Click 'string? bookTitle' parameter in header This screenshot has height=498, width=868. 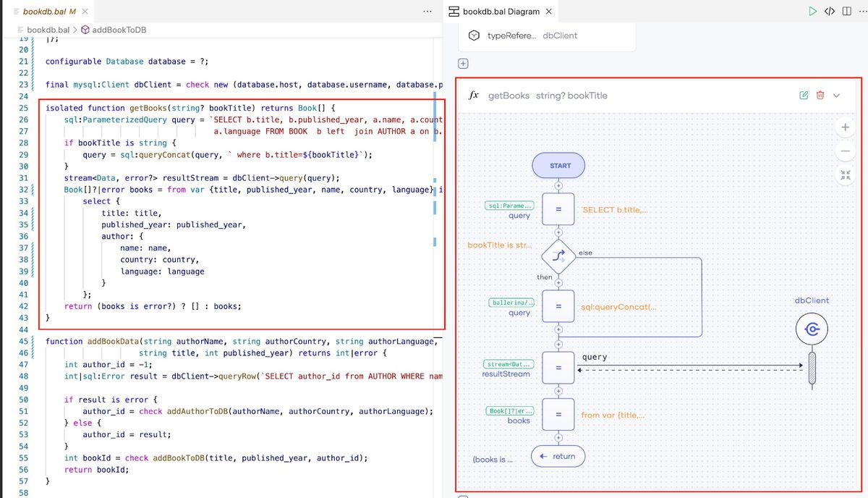pos(571,96)
